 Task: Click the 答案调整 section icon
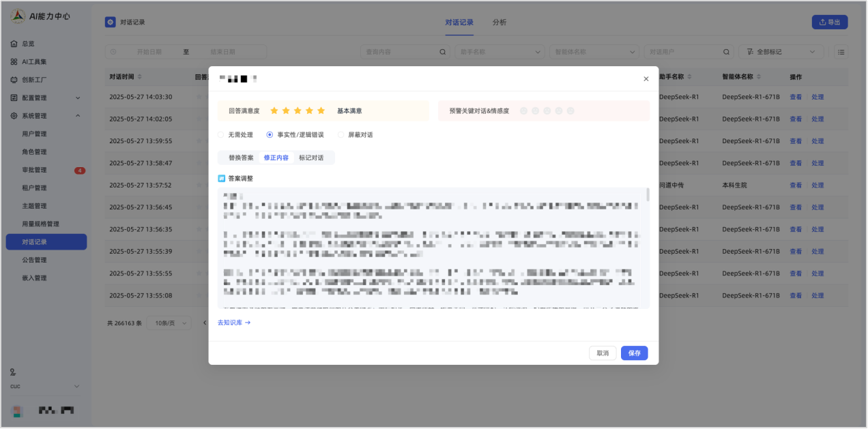pos(221,179)
